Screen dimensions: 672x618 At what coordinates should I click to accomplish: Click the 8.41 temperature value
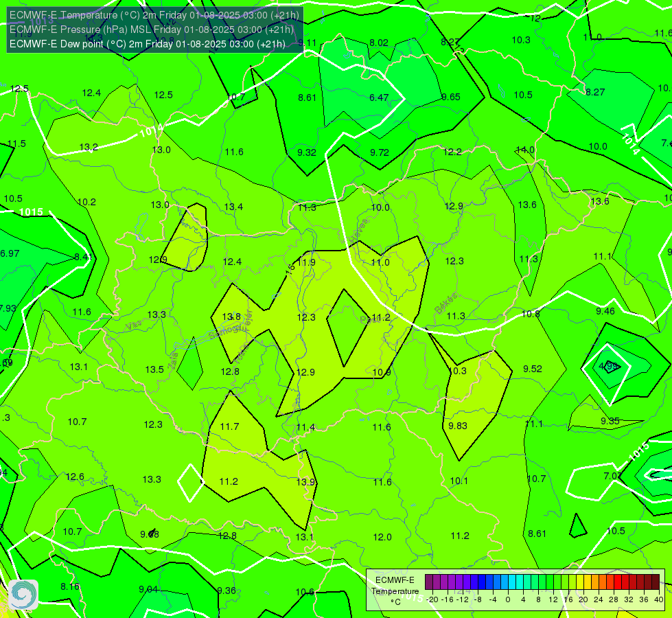coord(83,257)
